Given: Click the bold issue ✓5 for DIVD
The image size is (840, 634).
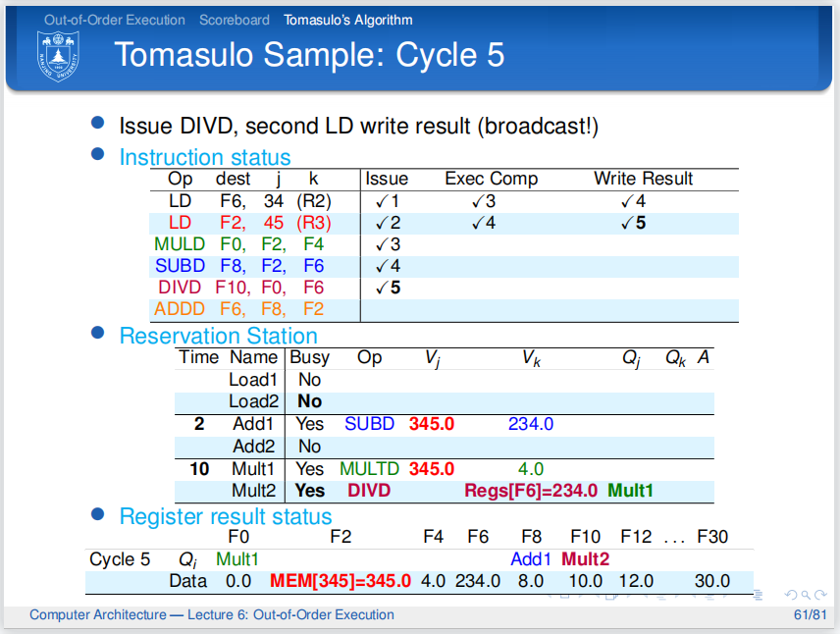Looking at the screenshot, I should [x=388, y=288].
